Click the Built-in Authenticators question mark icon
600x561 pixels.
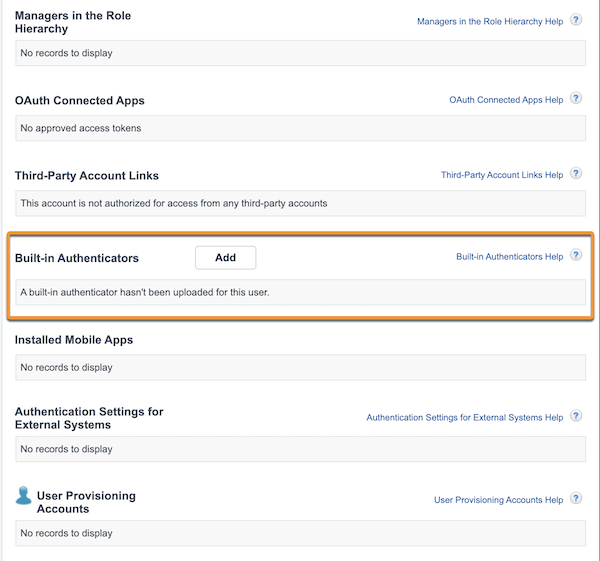click(576, 256)
